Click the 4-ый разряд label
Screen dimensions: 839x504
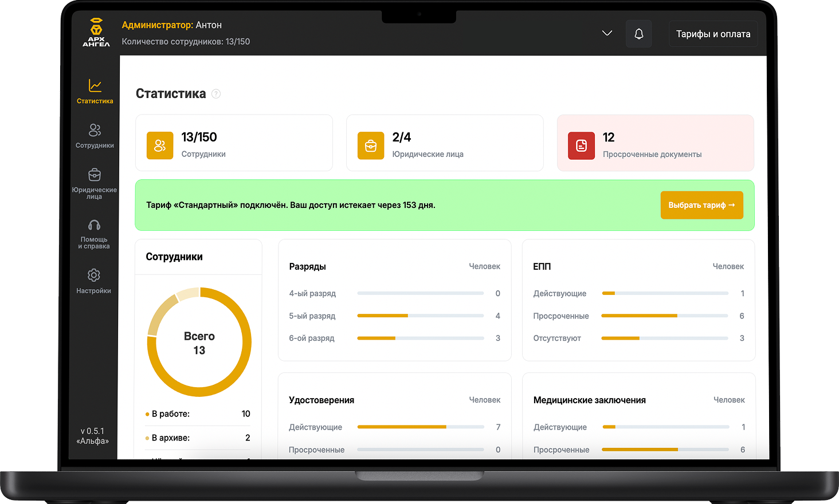tap(312, 293)
